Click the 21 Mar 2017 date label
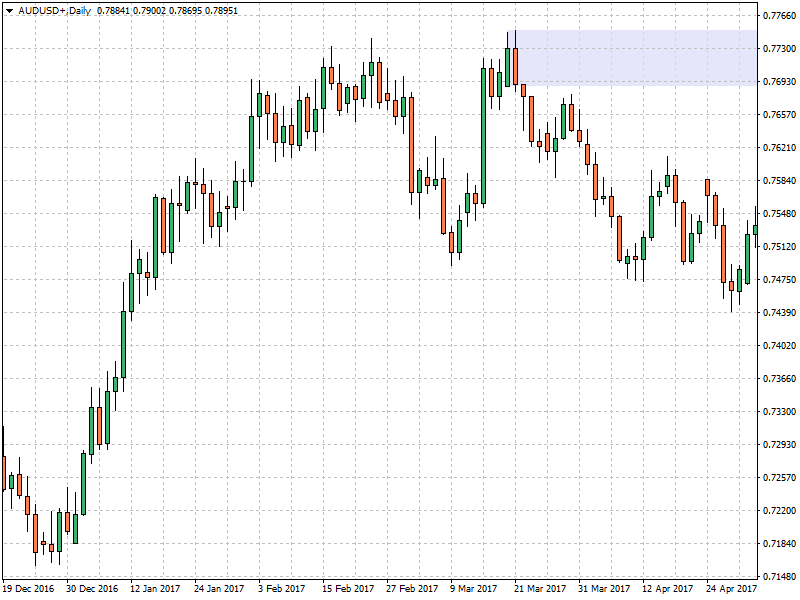The width and height of the screenshot is (800, 600). point(538,589)
